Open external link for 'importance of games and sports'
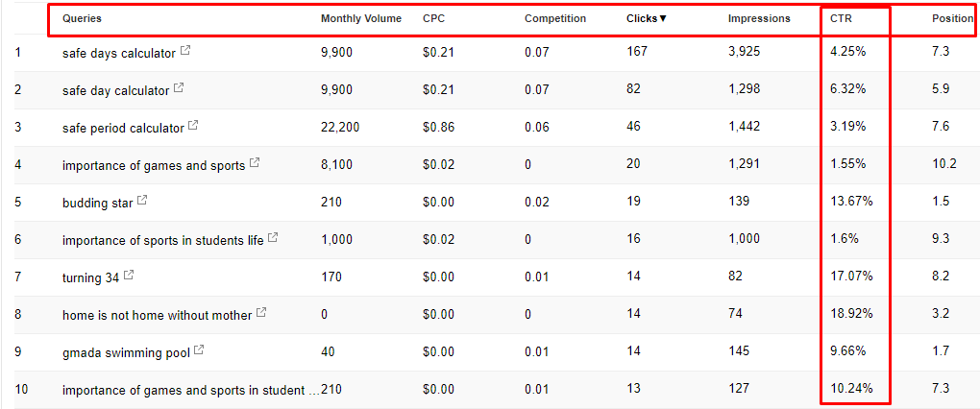 (255, 163)
